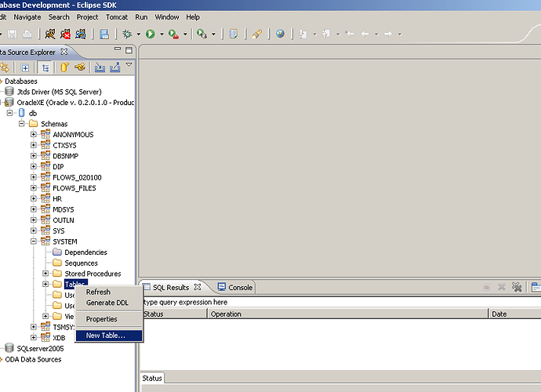Restart Tomcat using the blue arrows cat icon
Viewport: 541px width, 392px height.
(81, 34)
